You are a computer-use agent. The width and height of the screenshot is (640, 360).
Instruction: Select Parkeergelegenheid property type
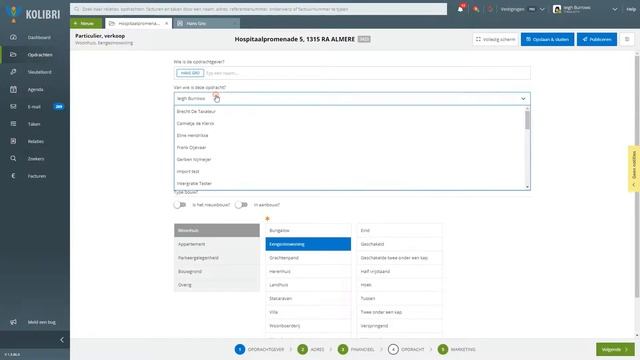[x=217, y=258]
